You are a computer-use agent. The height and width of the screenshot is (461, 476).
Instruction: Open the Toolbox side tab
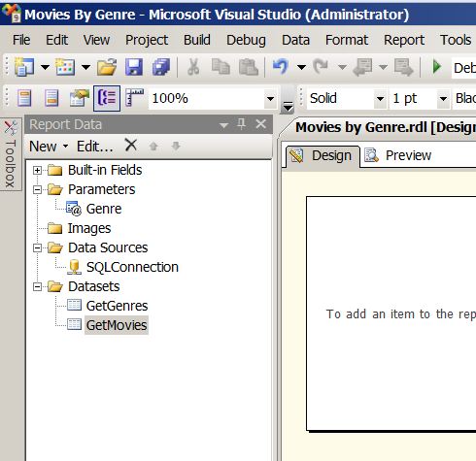click(11, 154)
